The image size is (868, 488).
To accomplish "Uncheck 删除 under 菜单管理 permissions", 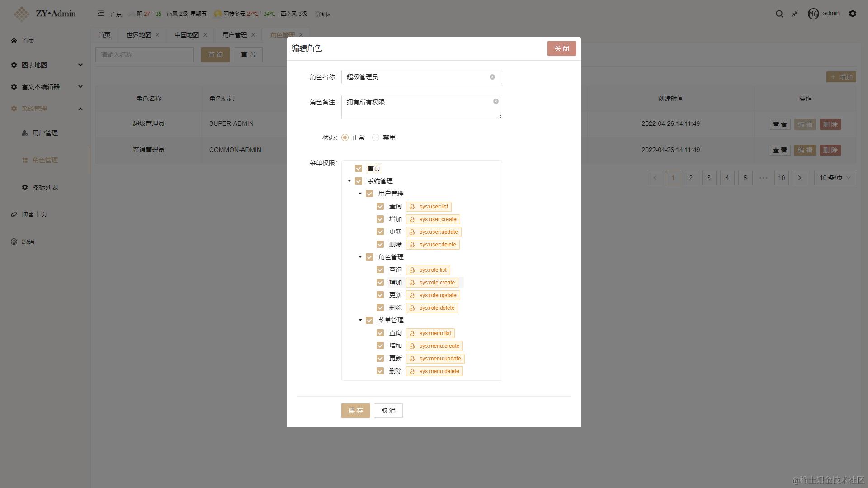I will coord(380,370).
